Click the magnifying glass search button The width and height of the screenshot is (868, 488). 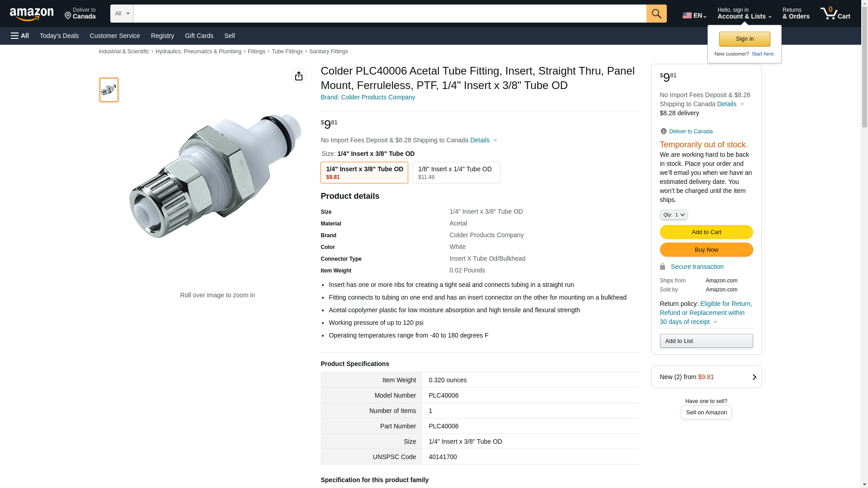pos(656,14)
